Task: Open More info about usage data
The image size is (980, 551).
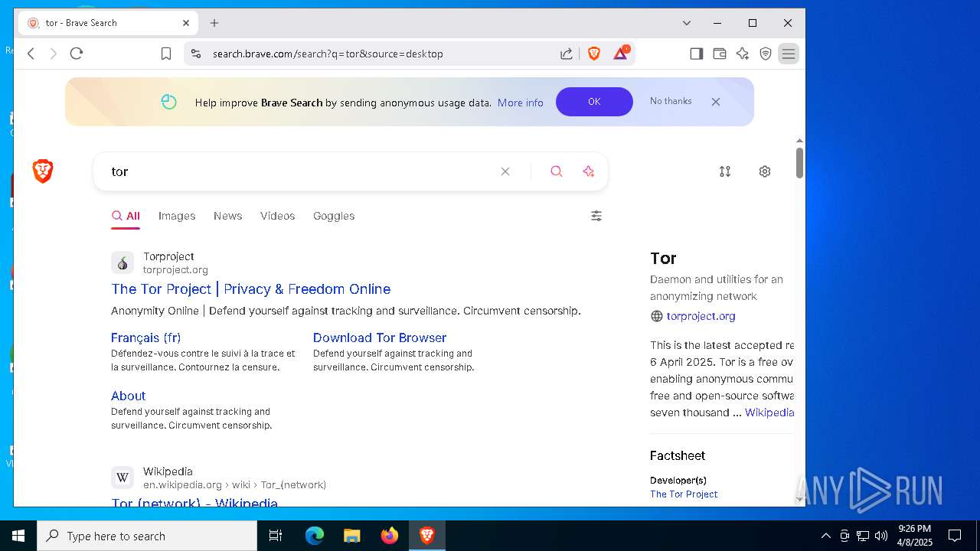Action: 521,103
